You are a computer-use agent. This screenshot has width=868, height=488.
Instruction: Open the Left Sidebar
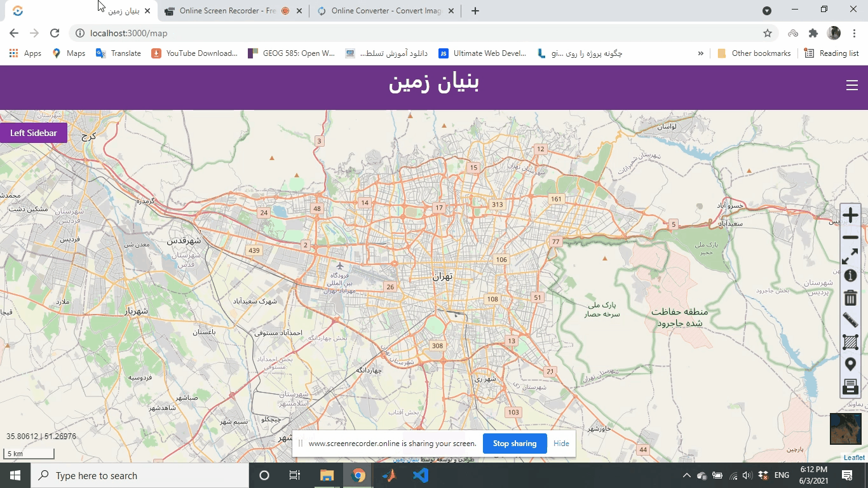click(x=34, y=133)
